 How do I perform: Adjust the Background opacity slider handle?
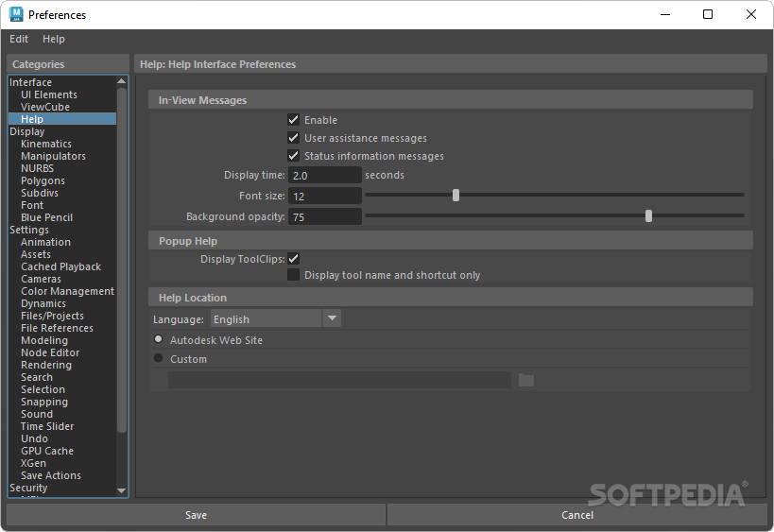tap(648, 216)
